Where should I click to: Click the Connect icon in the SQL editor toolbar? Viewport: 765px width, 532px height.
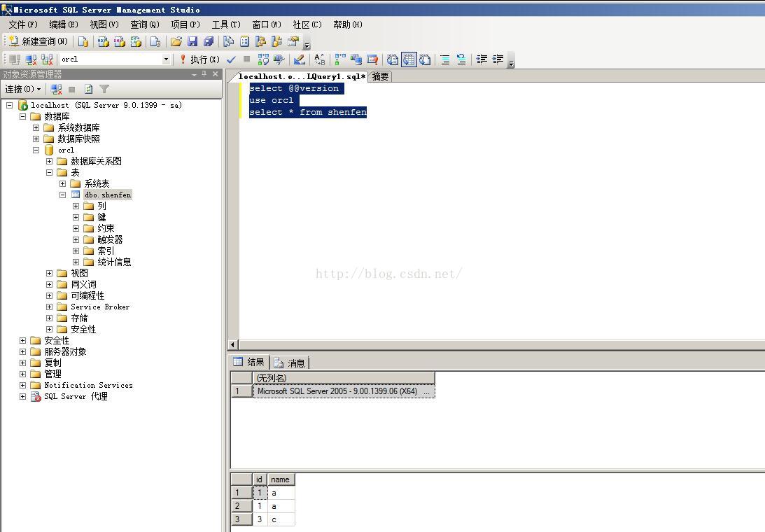point(15,59)
